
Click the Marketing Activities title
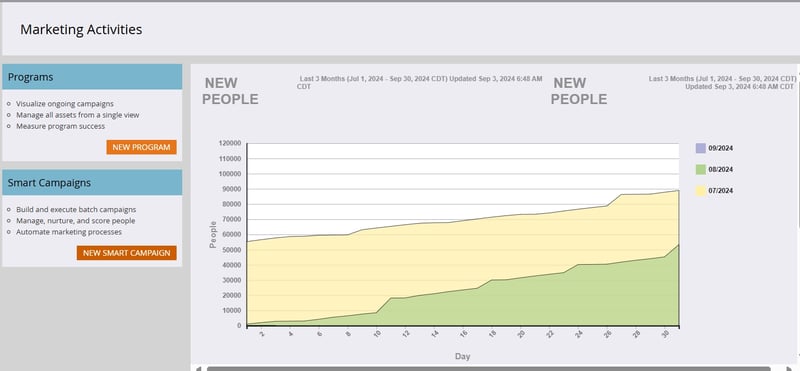pos(81,30)
